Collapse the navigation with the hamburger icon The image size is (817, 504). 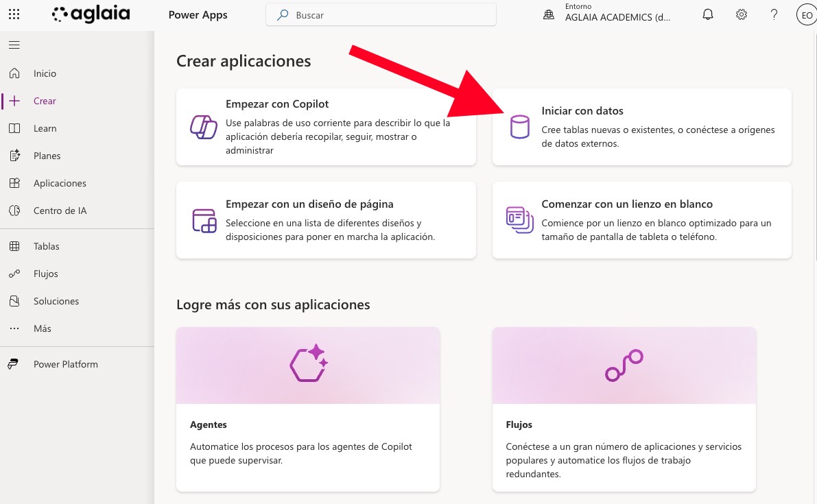click(x=14, y=45)
